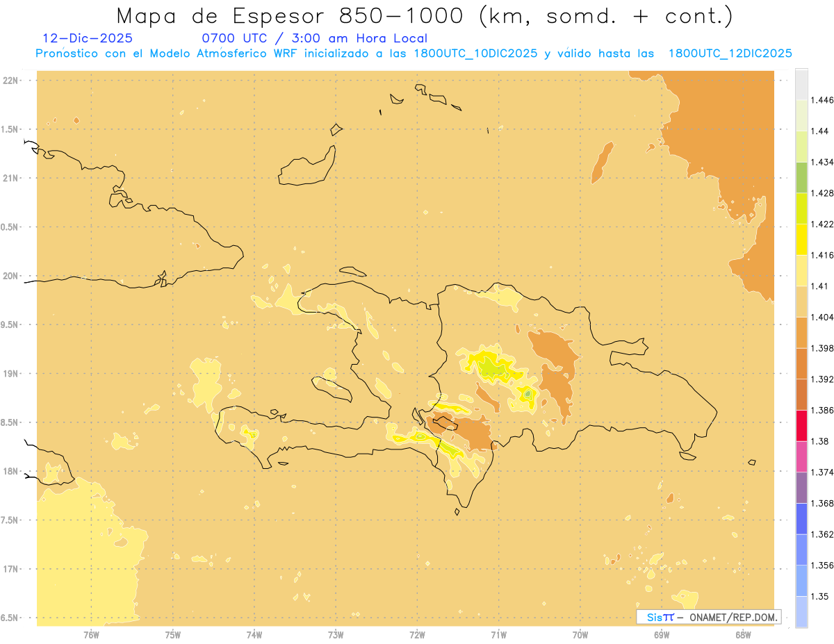Click the legend value "1.41"
This screenshot has height=644, width=834.
[x=820, y=286]
